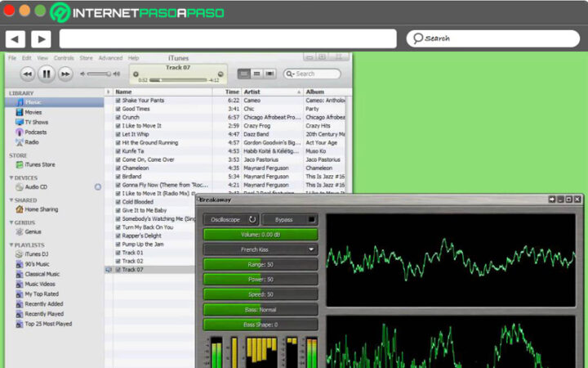
Task: Open the French Kiss preset dropdown
Action: pos(261,249)
